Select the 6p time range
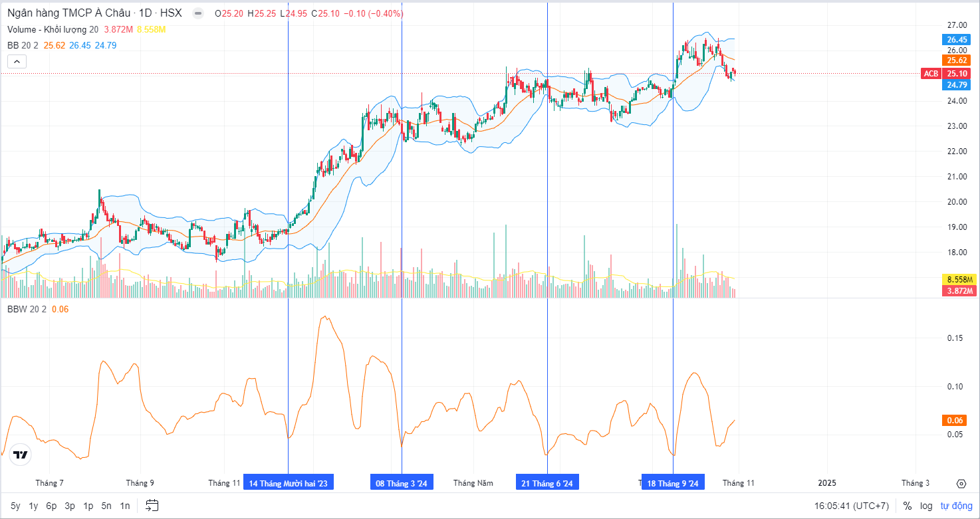Image resolution: width=980 pixels, height=519 pixels. point(51,506)
